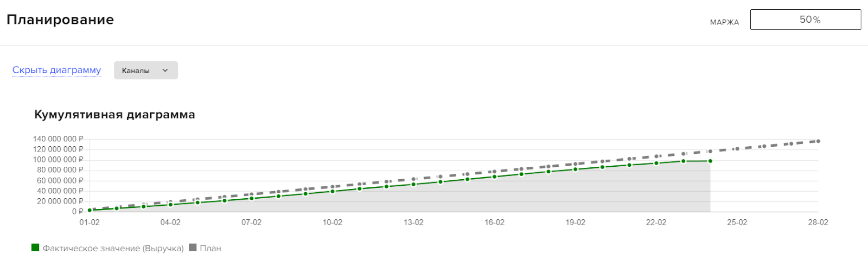Click the margin field showing 50%
868x261 pixels.
tap(805, 19)
